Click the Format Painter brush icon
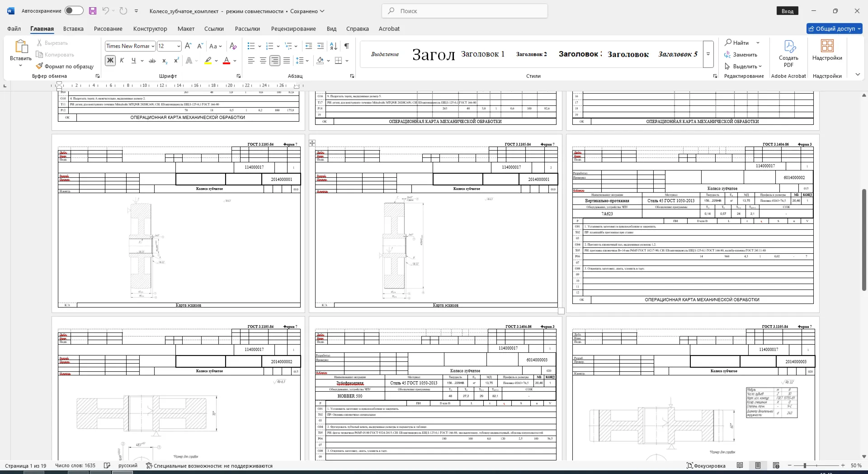The height and width of the screenshot is (474, 868). click(x=39, y=66)
